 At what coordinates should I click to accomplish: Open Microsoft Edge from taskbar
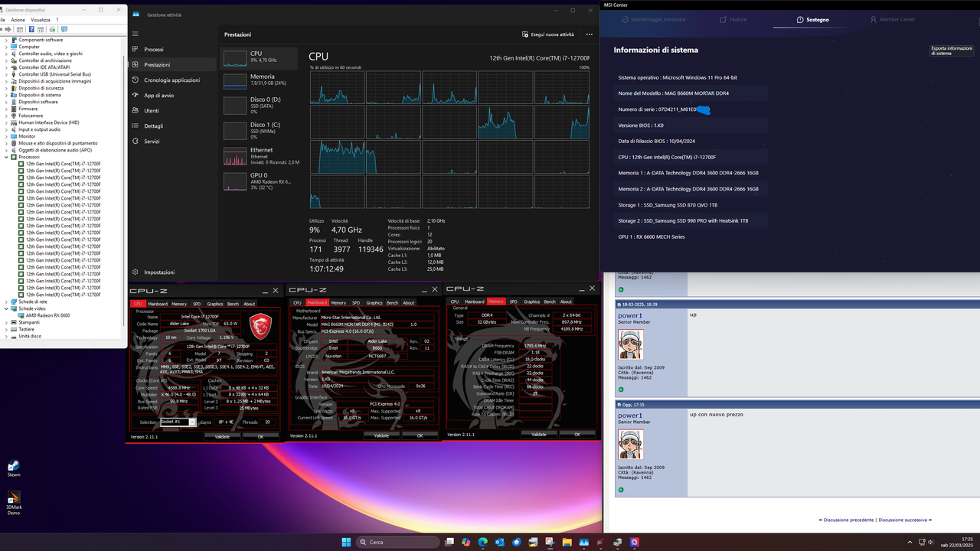[x=483, y=542]
